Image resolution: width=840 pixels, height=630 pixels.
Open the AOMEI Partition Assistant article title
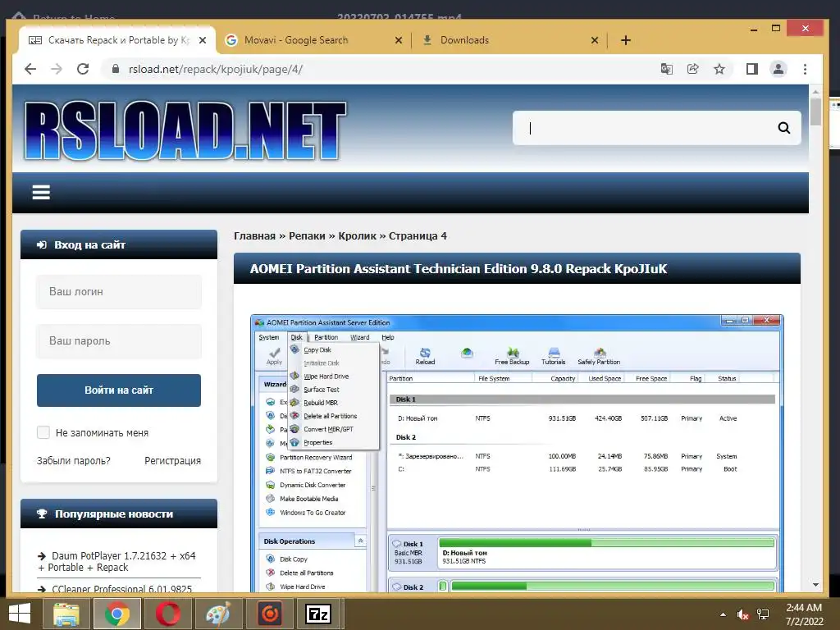[x=459, y=269]
